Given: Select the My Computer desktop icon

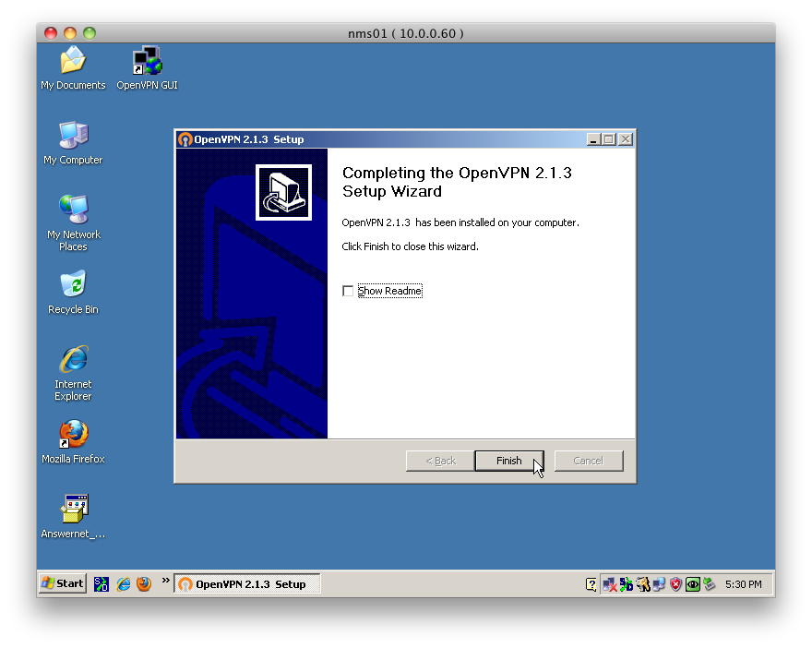Looking at the screenshot, I should pos(73,143).
